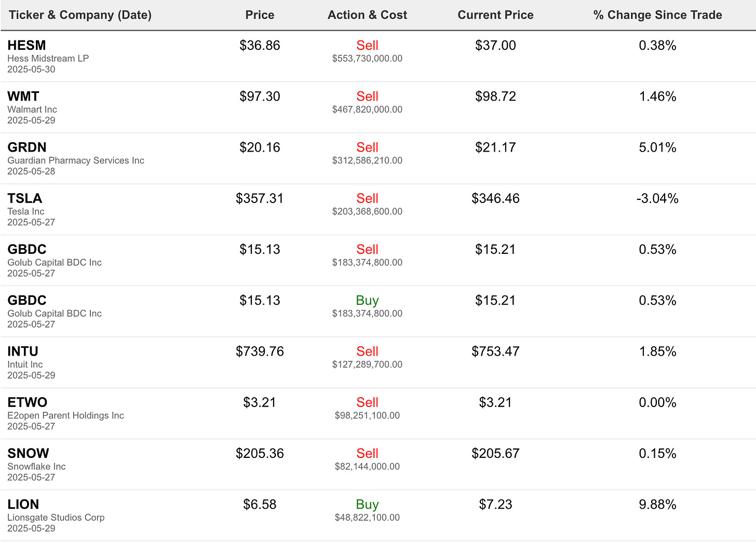Screen dimensions: 756x542
Task: Click the % Change Since Trade header
Action: point(657,15)
